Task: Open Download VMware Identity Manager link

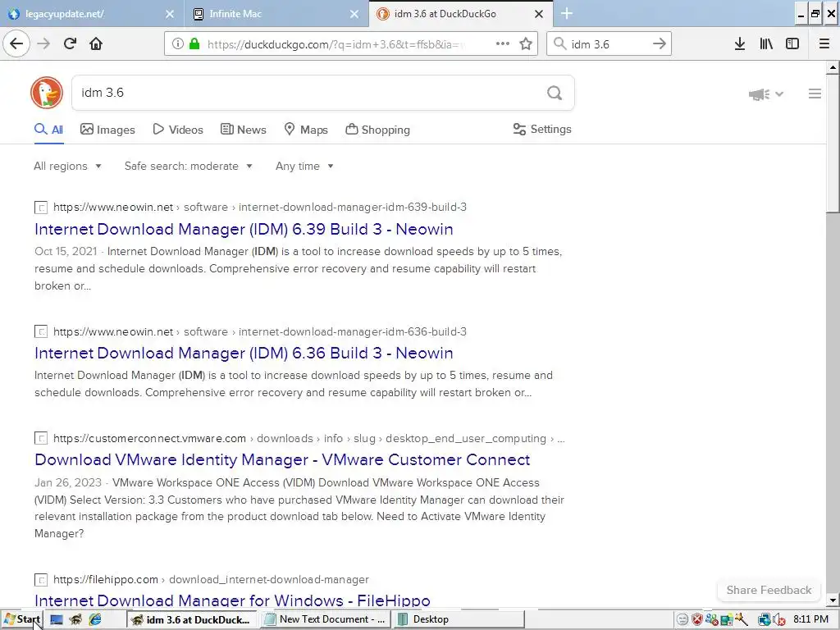Action: (x=282, y=459)
